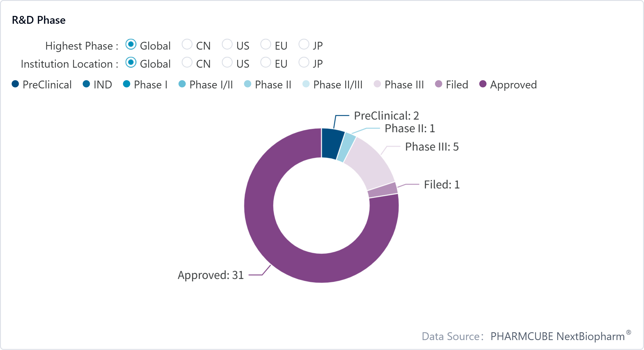The width and height of the screenshot is (644, 350).
Task: Hide Phase II via legend dot
Action: tap(247, 84)
